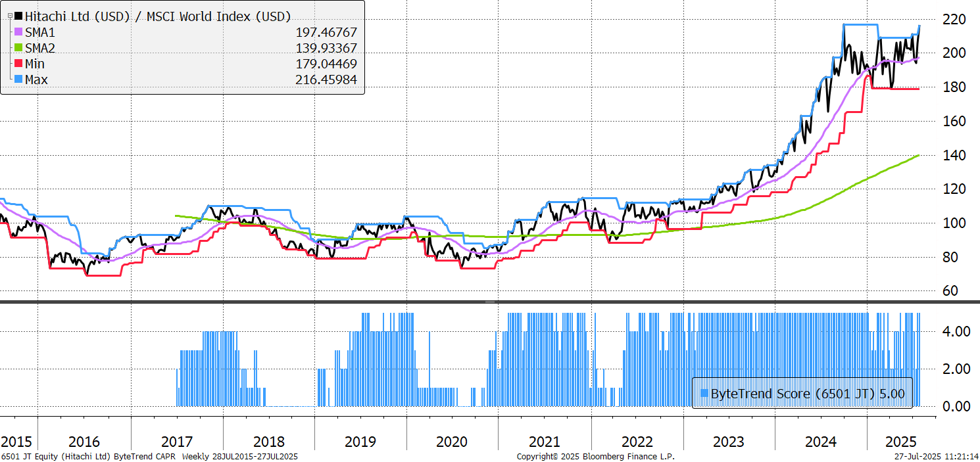This screenshot has height=462, width=980.
Task: Click the purple SMA1 legend swatch
Action: (18, 32)
